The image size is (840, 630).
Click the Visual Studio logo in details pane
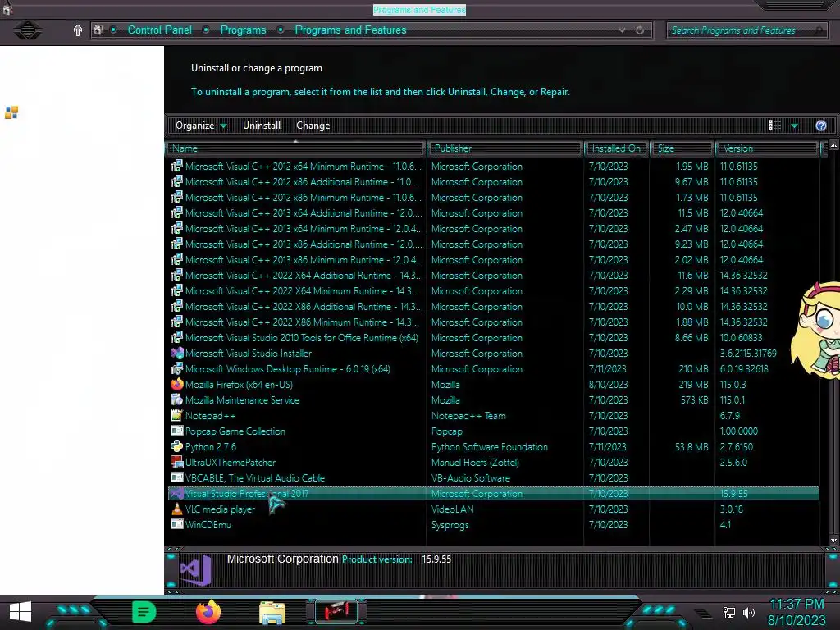click(195, 571)
